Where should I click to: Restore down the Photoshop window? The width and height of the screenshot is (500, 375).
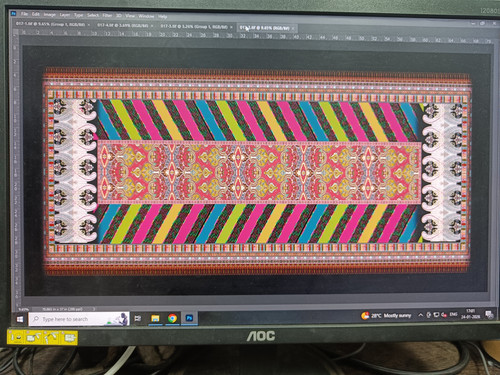pyautogui.click(x=482, y=23)
